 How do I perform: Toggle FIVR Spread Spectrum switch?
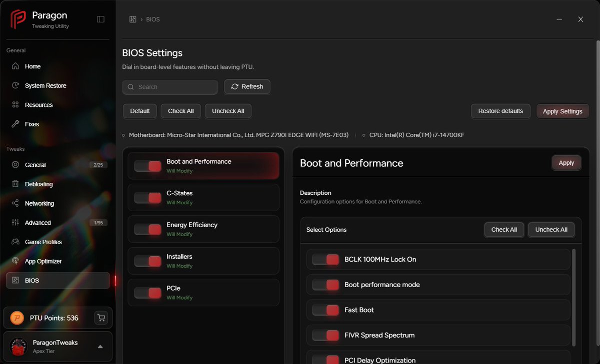[325, 335]
